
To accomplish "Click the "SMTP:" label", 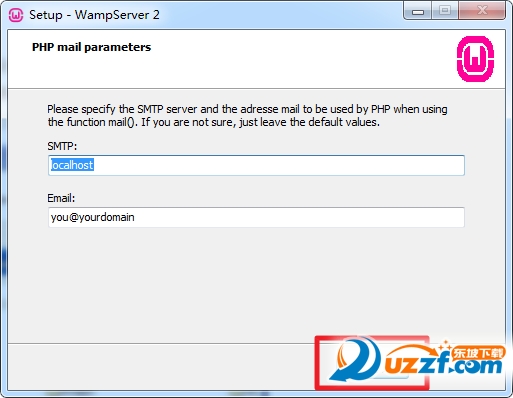I will (x=62, y=146).
